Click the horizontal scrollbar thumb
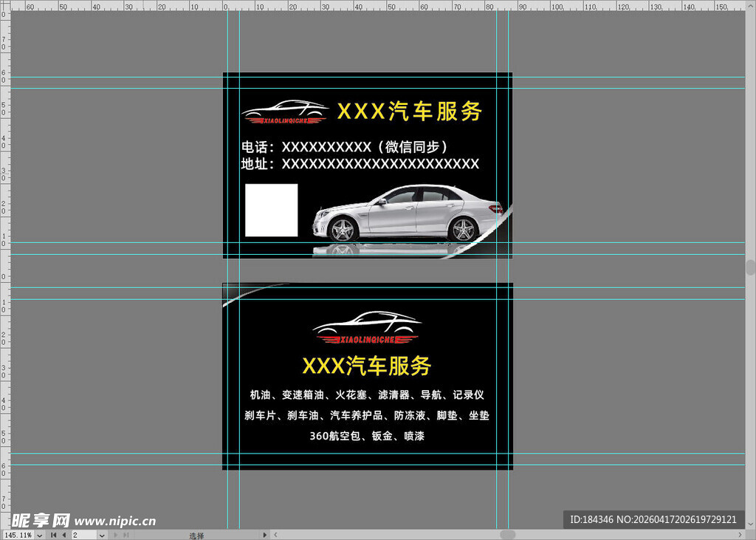 [507, 535]
